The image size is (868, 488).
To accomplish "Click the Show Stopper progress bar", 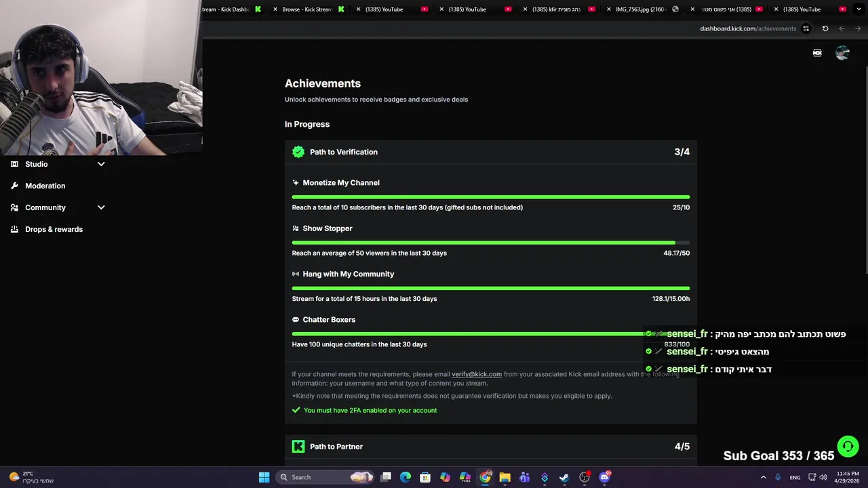I will [491, 243].
